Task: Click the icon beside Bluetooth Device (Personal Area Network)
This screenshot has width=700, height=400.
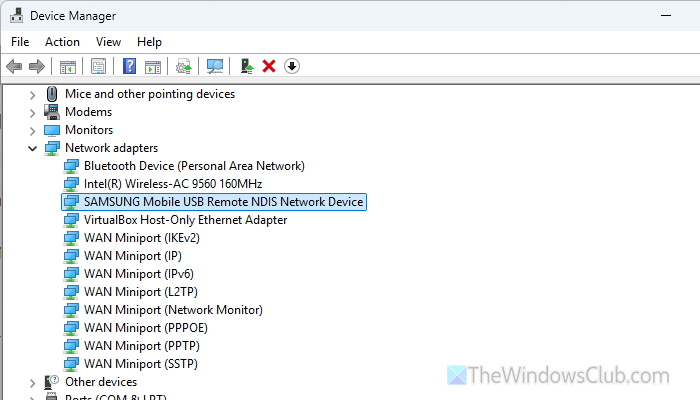Action: 71,167
